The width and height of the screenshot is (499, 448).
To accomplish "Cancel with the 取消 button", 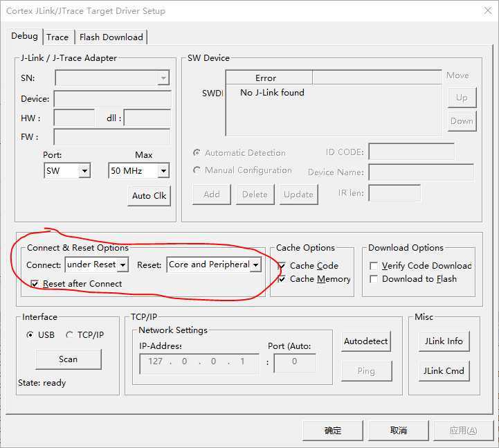I will pos(399,431).
